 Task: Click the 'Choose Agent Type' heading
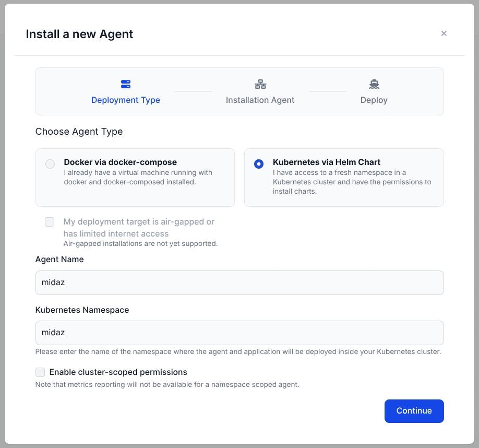(79, 132)
